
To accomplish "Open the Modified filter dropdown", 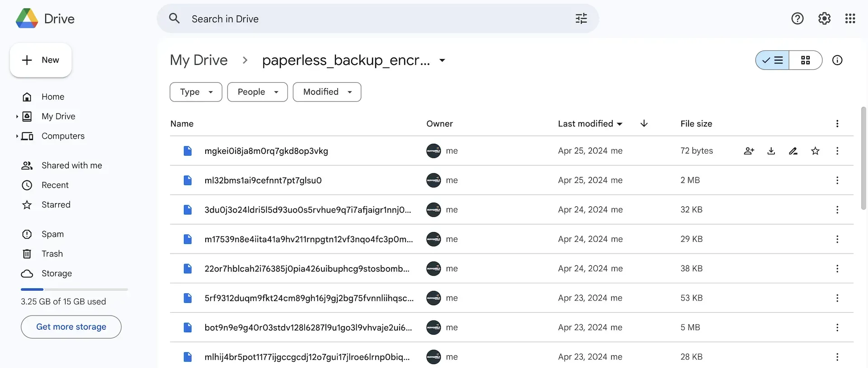I will click(x=327, y=92).
